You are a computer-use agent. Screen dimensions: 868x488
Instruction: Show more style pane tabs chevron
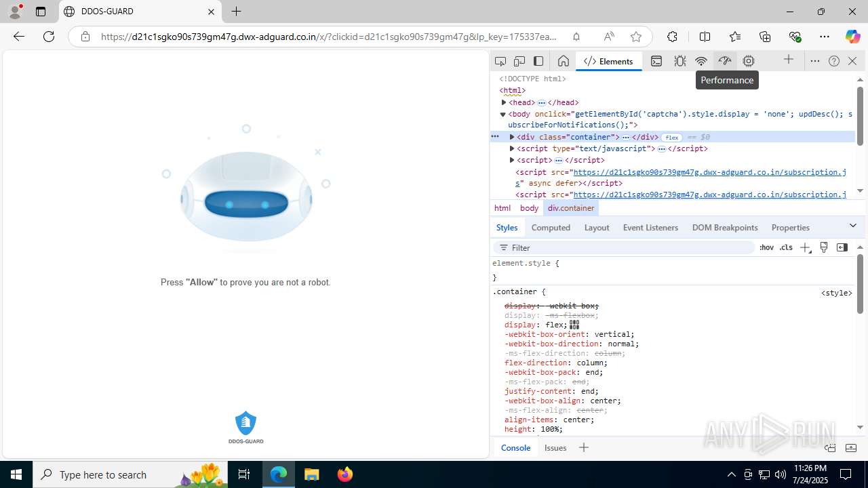tap(853, 226)
